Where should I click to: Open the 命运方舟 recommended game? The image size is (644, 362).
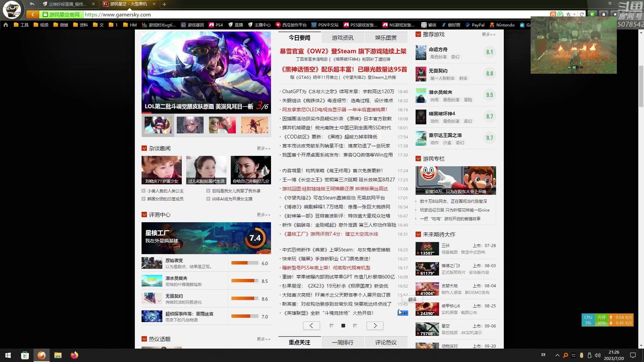tap(455, 52)
